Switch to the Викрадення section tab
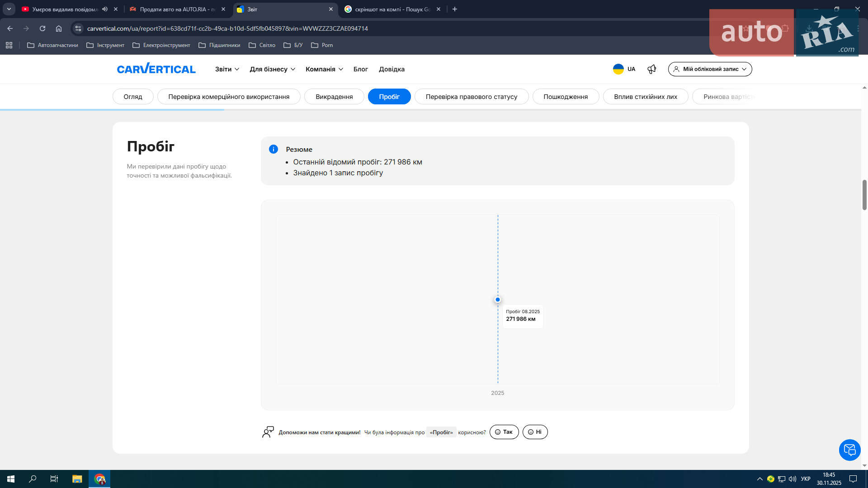 pos(334,97)
